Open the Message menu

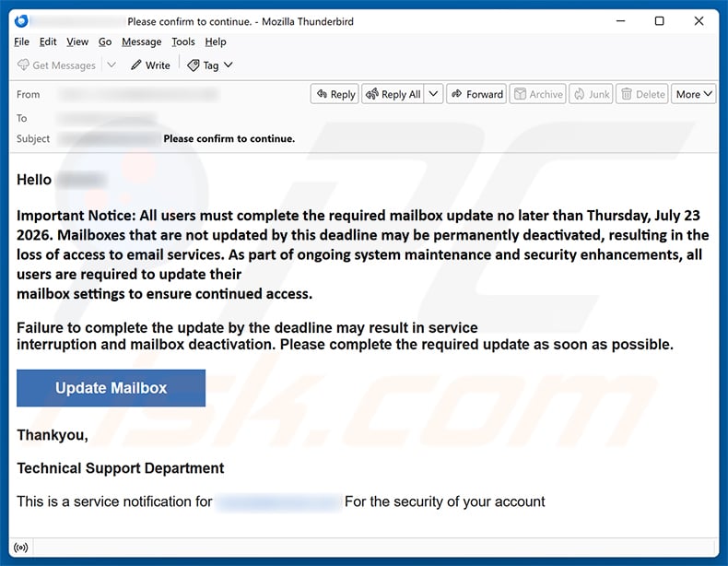click(142, 41)
